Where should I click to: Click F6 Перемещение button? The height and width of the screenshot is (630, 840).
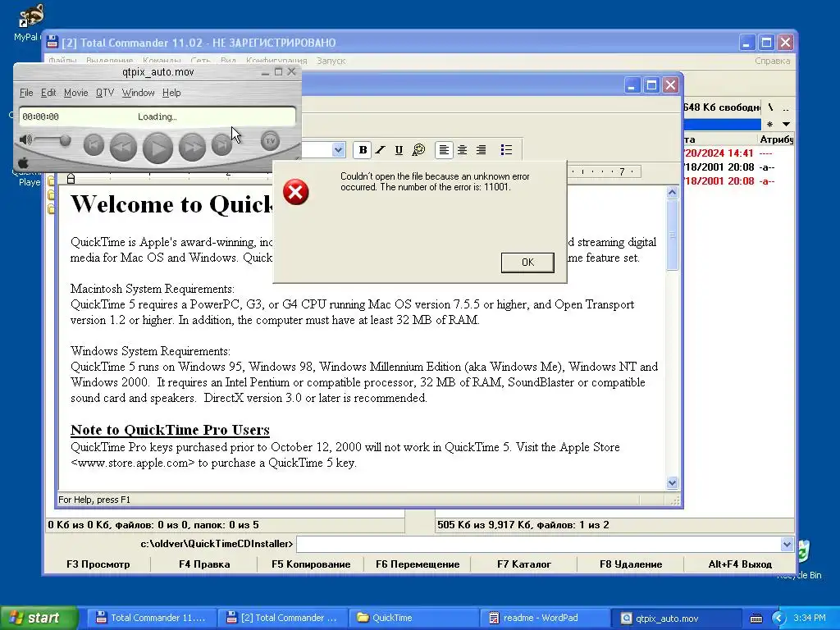[418, 564]
